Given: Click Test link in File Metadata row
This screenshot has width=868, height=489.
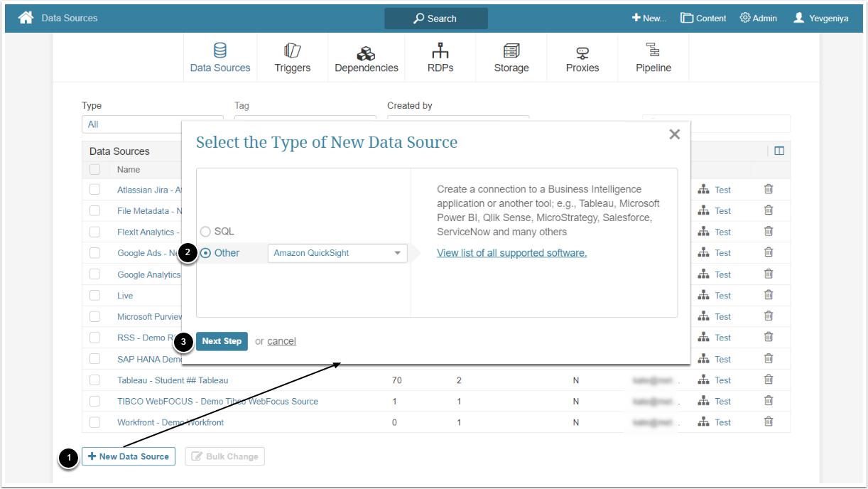Looking at the screenshot, I should 723,211.
